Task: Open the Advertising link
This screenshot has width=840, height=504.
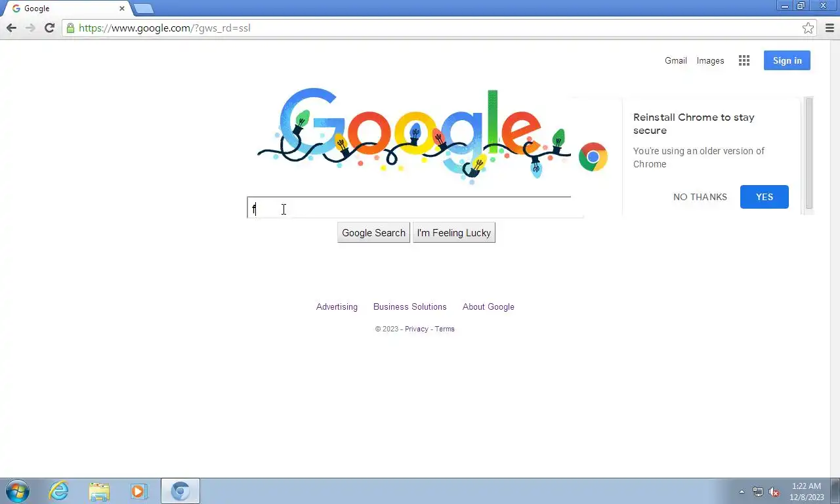Action: (x=337, y=306)
